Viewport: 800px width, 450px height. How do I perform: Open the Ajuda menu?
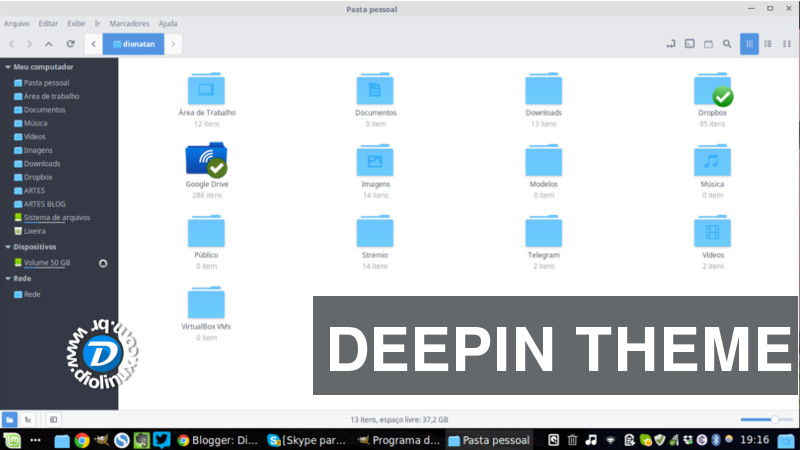click(168, 23)
